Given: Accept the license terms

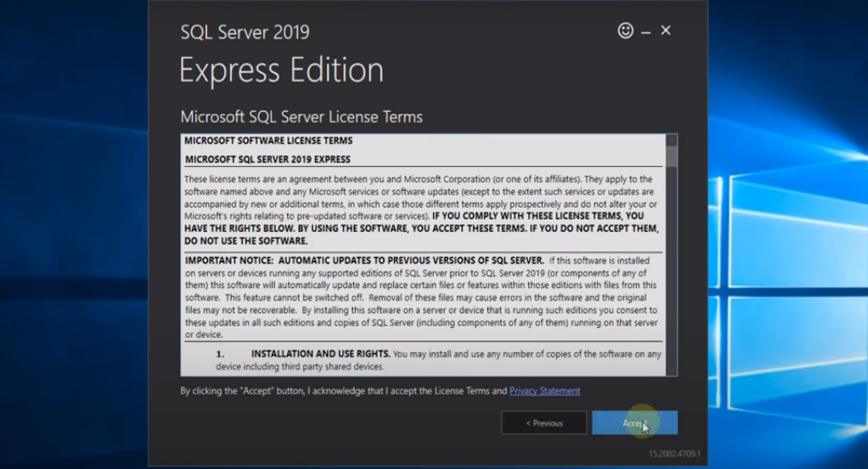Looking at the screenshot, I should (634, 423).
